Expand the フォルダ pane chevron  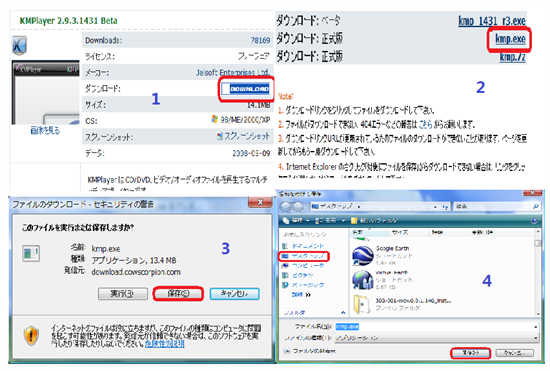click(x=343, y=312)
